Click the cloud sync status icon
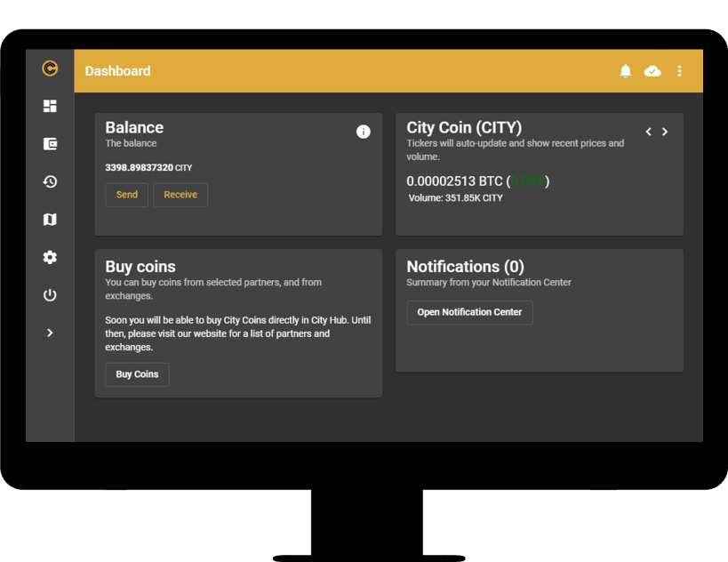Image resolution: width=728 pixels, height=562 pixels. point(652,71)
